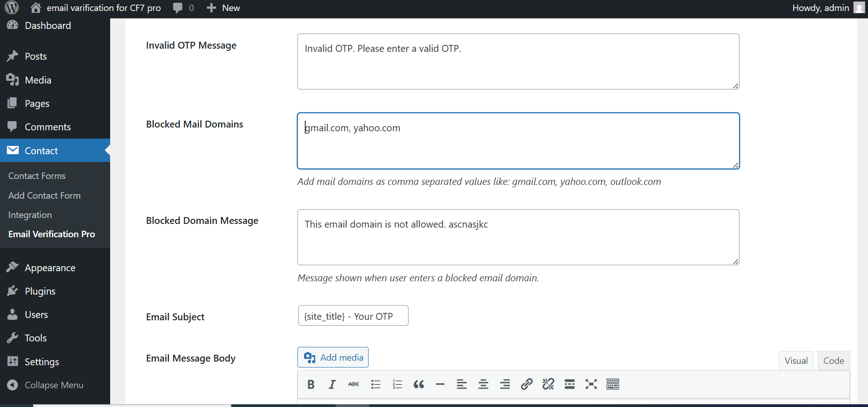The image size is (868, 407).
Task: Open the Howdy, admin account menu
Action: click(x=828, y=8)
